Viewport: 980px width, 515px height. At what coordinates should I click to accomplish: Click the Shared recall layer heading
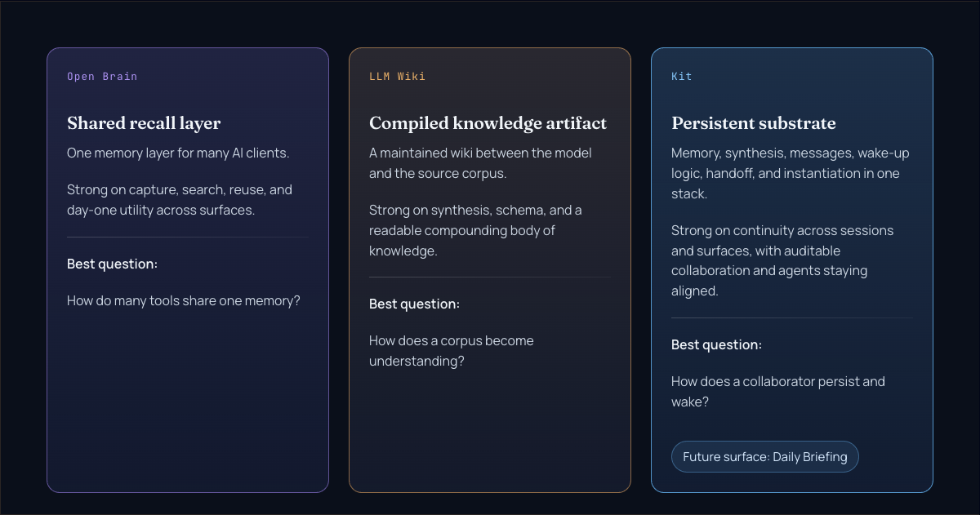[x=144, y=123]
